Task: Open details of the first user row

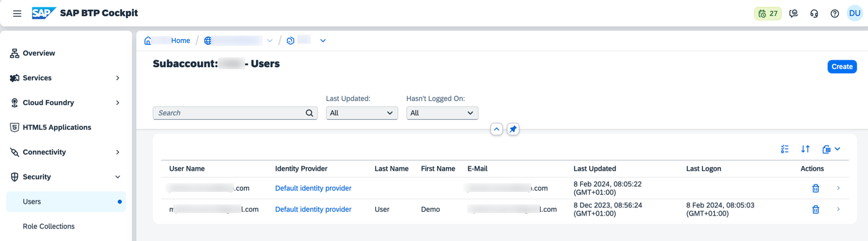Action: tap(838, 188)
